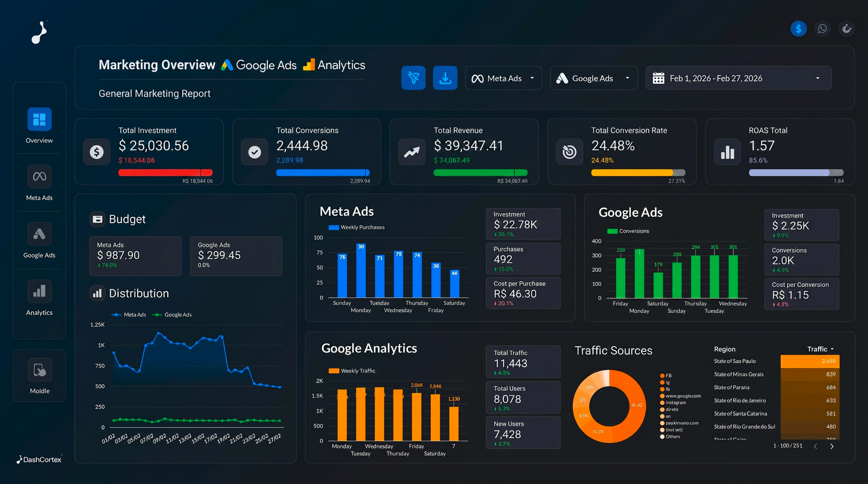Click the Total Traffic 11,443 card
This screenshot has height=484, width=868.
coord(523,362)
